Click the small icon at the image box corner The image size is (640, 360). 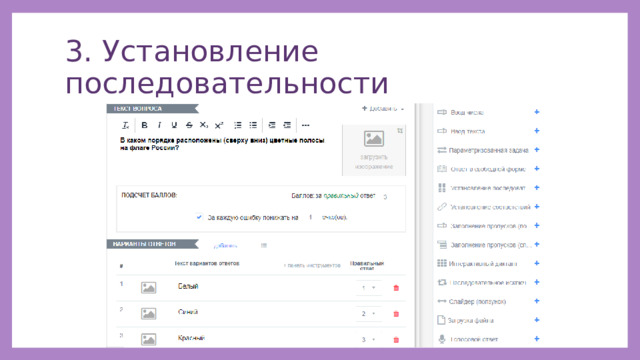click(400, 131)
